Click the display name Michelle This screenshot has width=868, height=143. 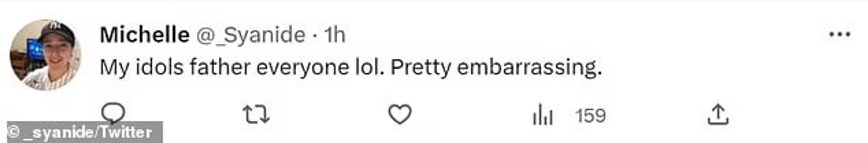[x=145, y=35]
